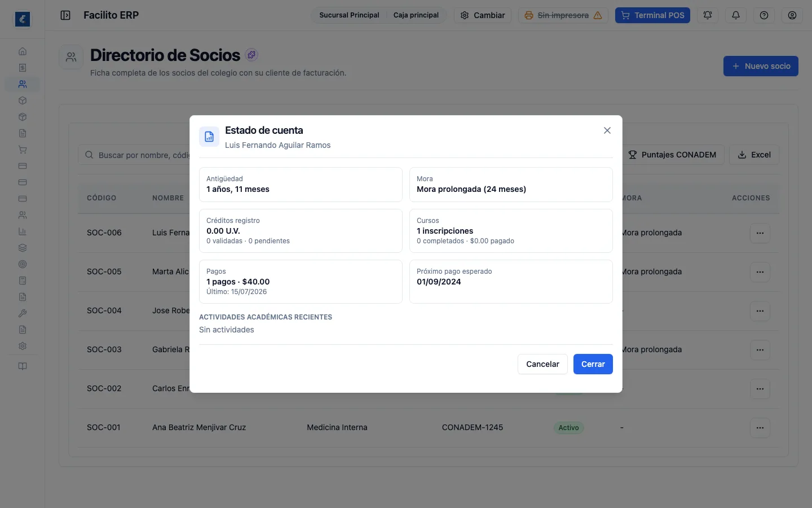Select the Caja principal chip
The image size is (812, 508).
click(416, 15)
